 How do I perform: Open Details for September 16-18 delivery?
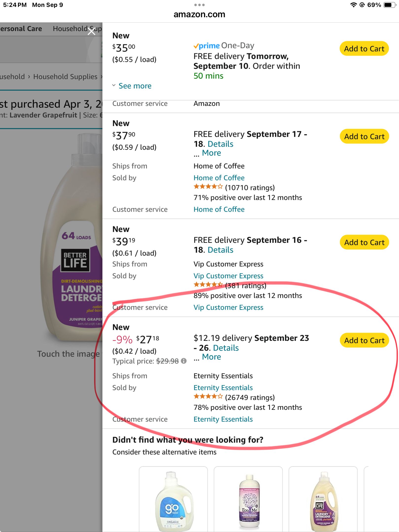click(x=220, y=250)
